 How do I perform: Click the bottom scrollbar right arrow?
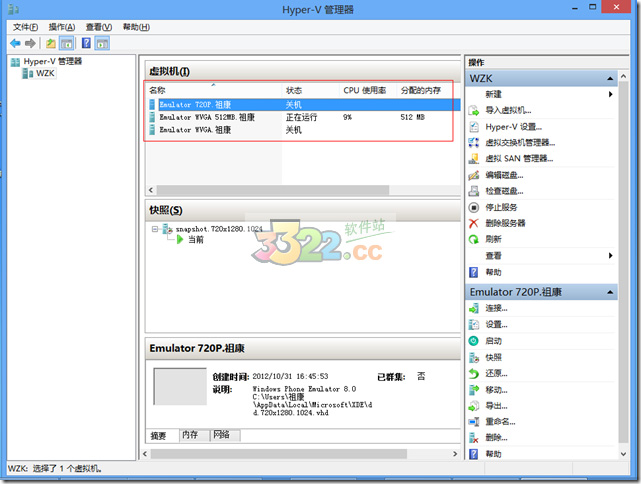pyautogui.click(x=455, y=454)
